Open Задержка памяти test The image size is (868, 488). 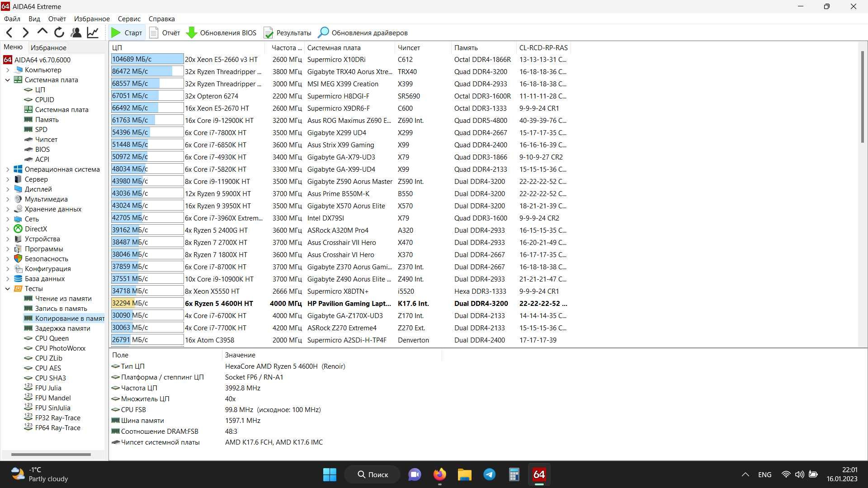click(57, 328)
